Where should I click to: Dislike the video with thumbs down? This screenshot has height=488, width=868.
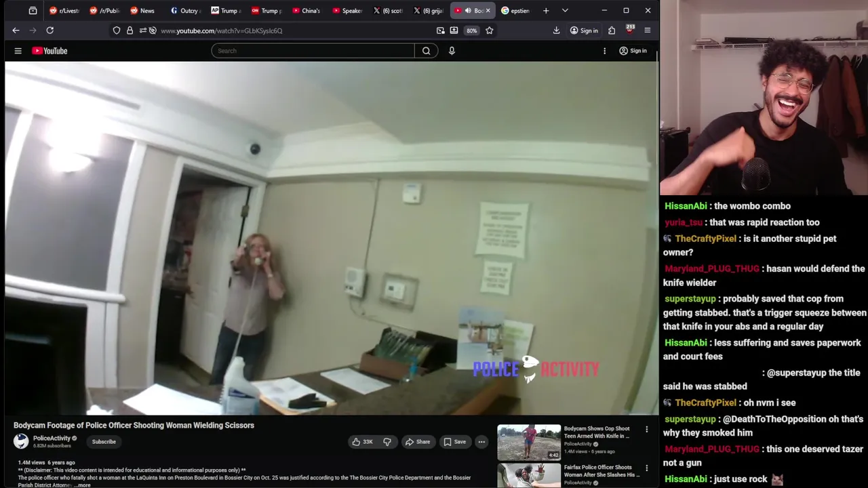(x=387, y=442)
